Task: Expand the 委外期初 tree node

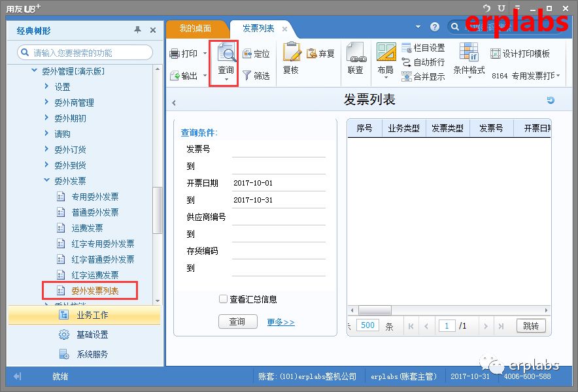Action: point(46,118)
